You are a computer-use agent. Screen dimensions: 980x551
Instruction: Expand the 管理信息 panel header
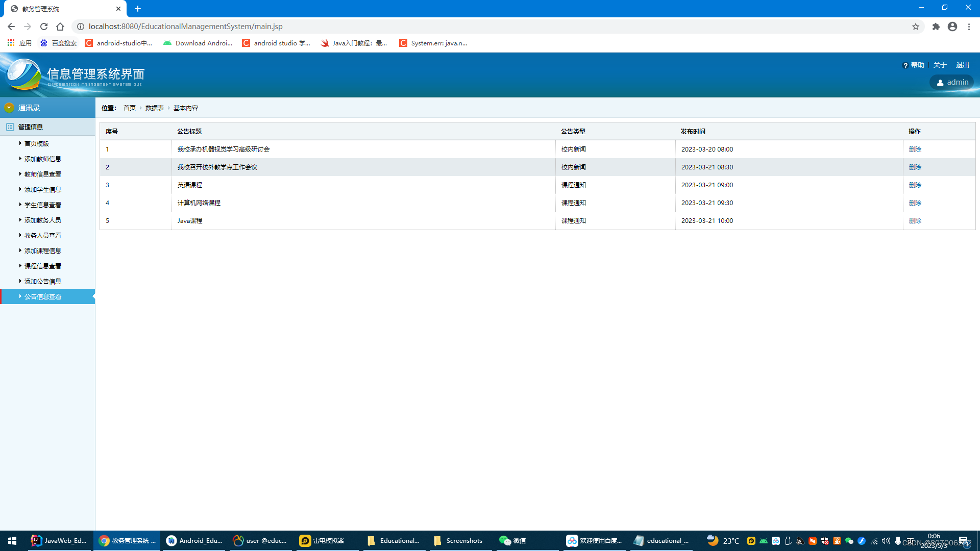[31, 127]
